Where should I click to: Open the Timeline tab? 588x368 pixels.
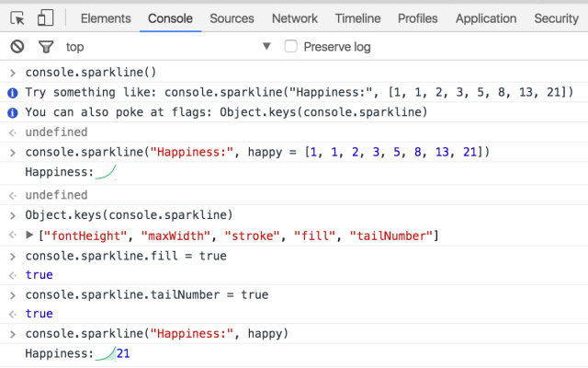357,18
